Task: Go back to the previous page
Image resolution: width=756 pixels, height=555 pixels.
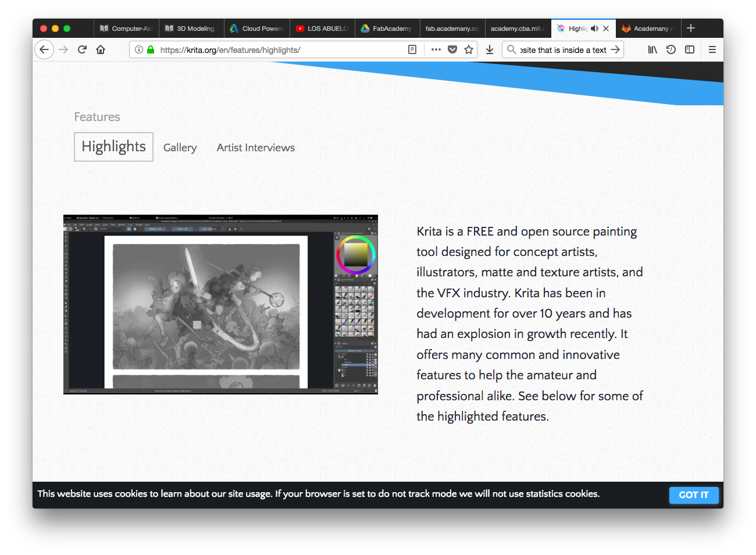Action: [x=44, y=49]
